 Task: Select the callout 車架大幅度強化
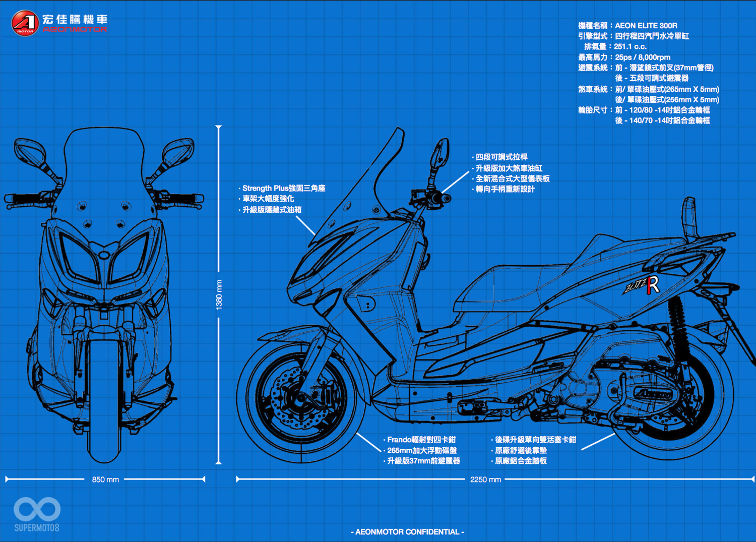click(x=266, y=199)
